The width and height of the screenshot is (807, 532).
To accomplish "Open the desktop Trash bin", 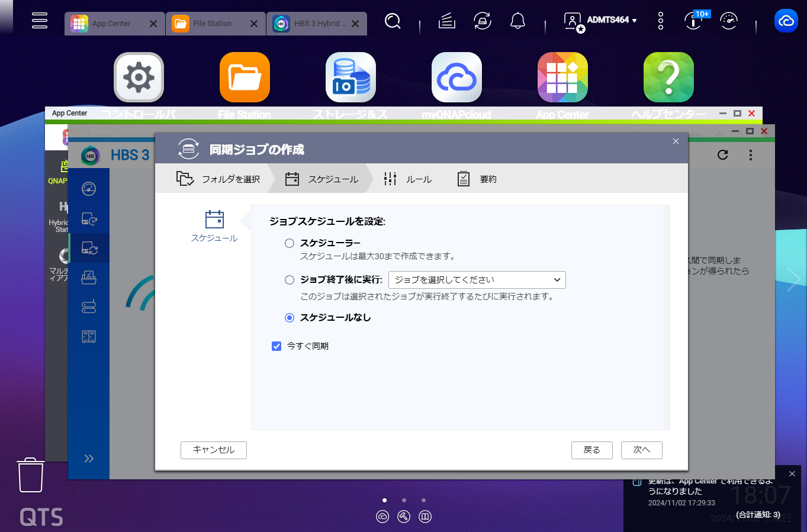I will coord(31,475).
